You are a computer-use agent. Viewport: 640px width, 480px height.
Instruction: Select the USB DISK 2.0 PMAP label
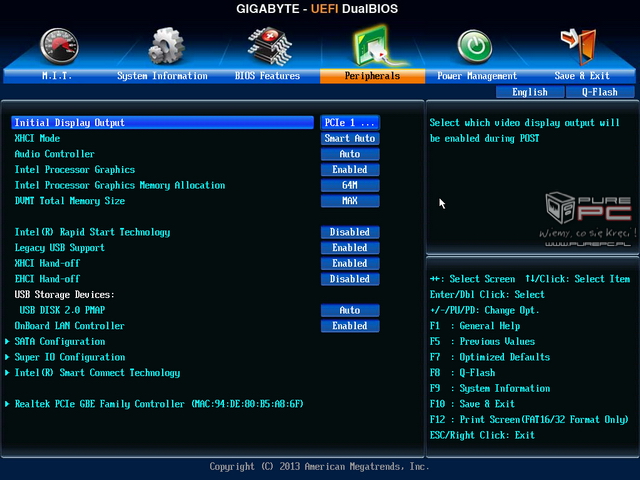click(62, 310)
